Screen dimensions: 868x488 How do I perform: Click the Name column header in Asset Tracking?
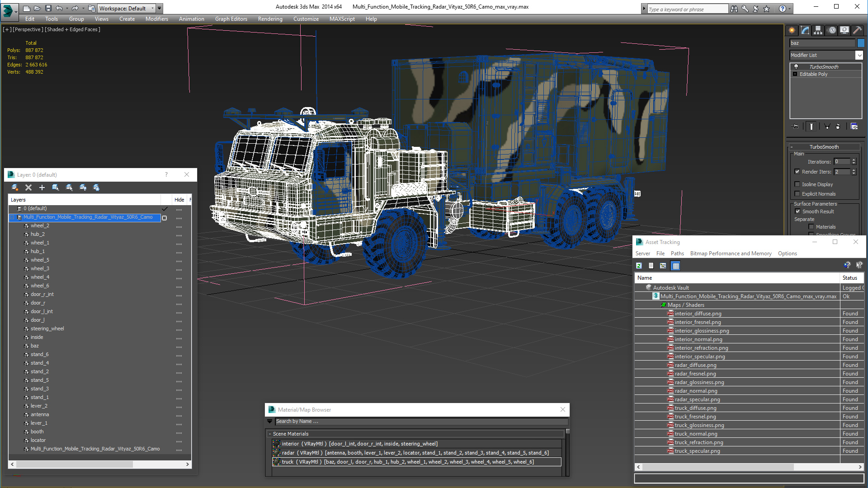tap(737, 278)
